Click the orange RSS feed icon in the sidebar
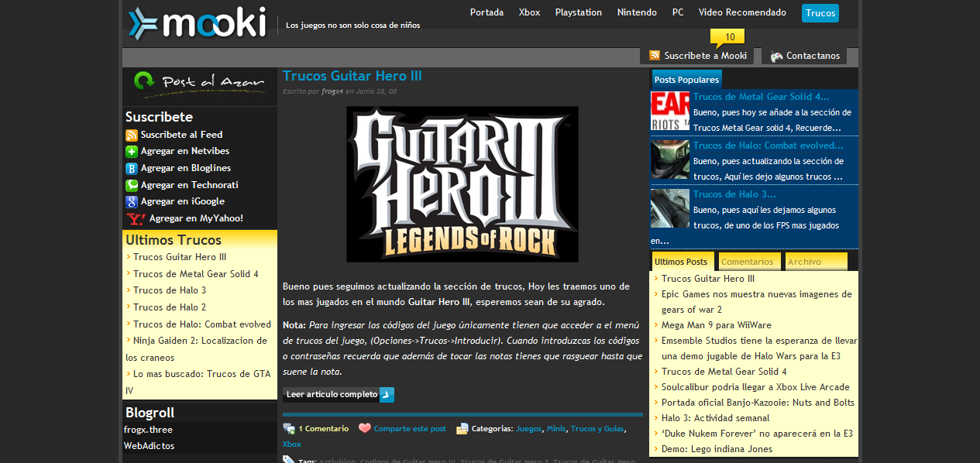Screen dimensions: 980x463 132,135
